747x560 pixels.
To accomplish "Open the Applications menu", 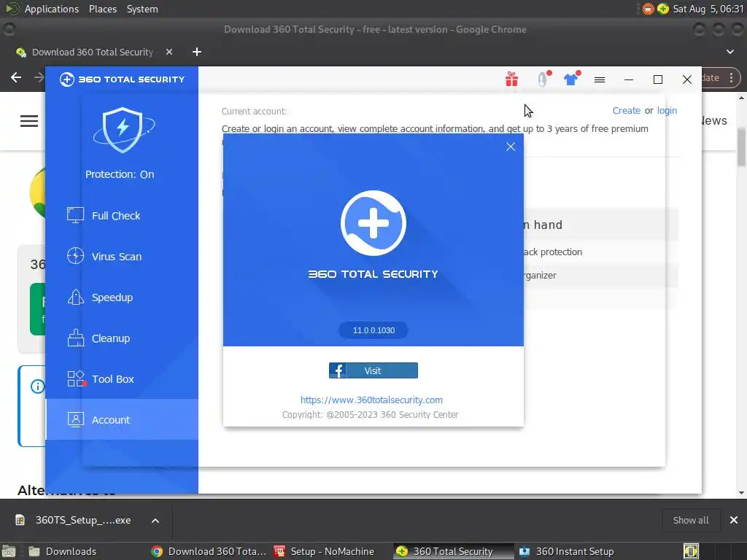I will tap(52, 9).
